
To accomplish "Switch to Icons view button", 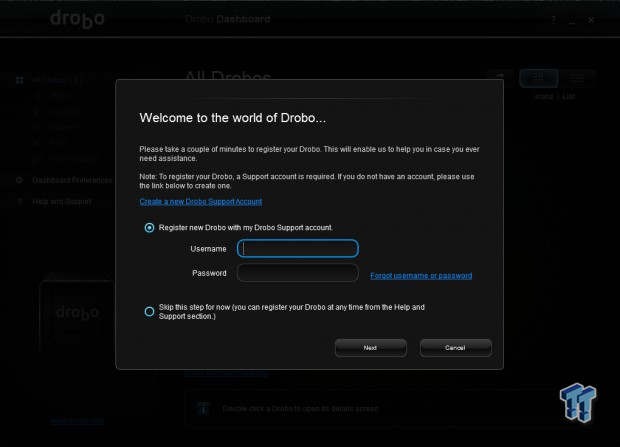I will click(538, 78).
